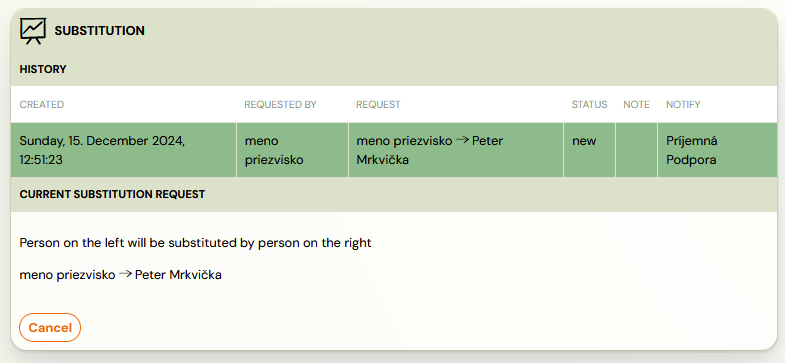
Task: Click the REQUEST column header
Action: click(378, 105)
